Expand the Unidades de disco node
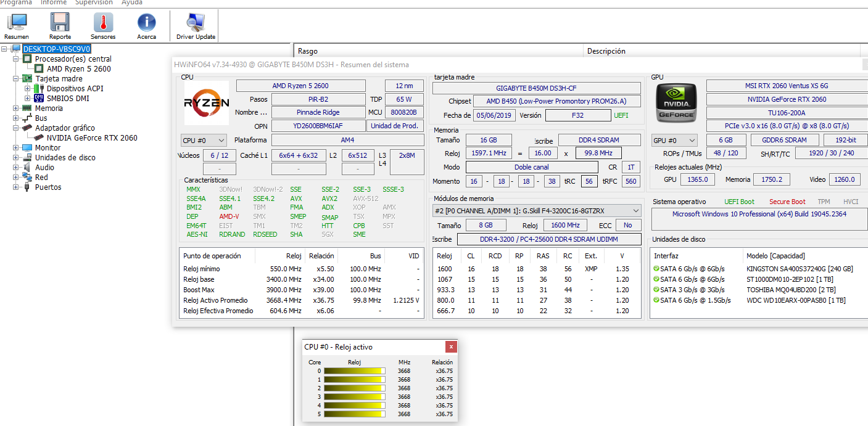The image size is (868, 426). [16, 158]
